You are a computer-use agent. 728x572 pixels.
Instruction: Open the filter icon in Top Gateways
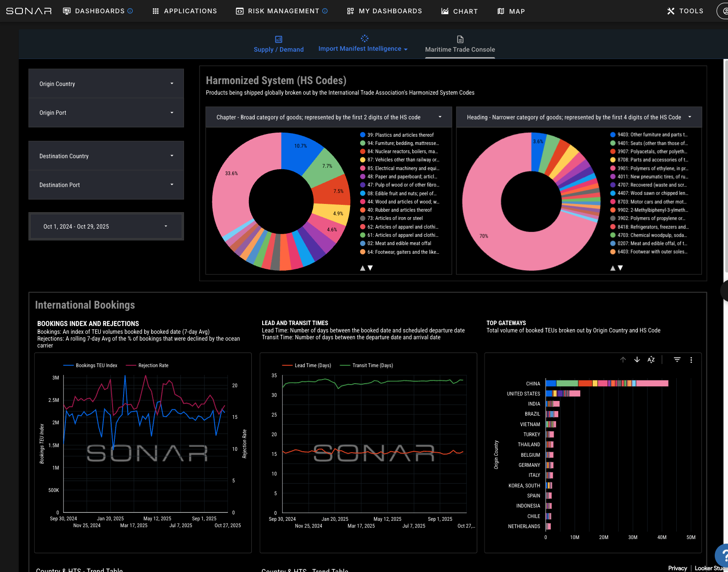[677, 360]
